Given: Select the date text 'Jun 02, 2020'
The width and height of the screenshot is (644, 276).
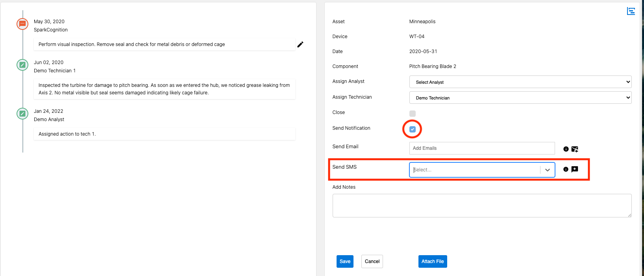Looking at the screenshot, I should [48, 63].
